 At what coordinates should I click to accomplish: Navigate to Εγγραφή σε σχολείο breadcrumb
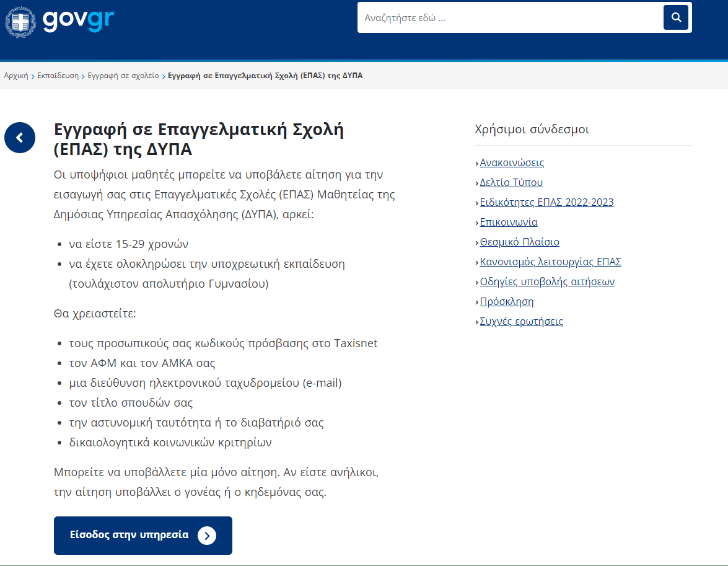click(123, 76)
